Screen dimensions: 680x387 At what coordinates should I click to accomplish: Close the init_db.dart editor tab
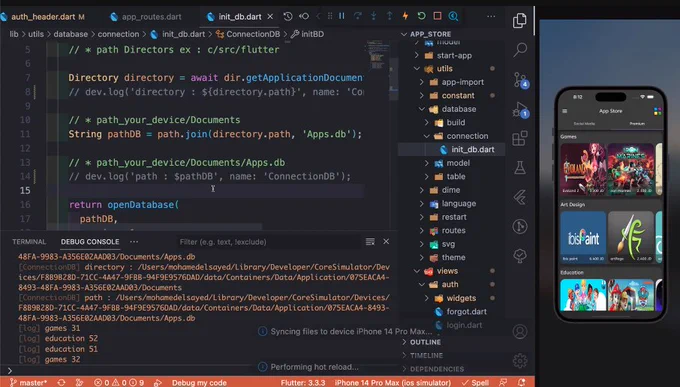(x=270, y=16)
